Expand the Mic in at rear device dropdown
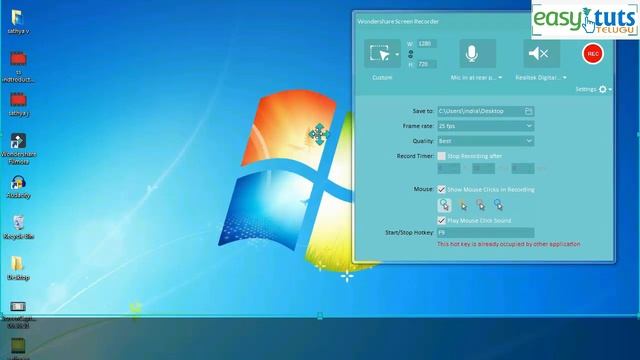Image resolution: width=640 pixels, height=360 pixels. (x=500, y=78)
